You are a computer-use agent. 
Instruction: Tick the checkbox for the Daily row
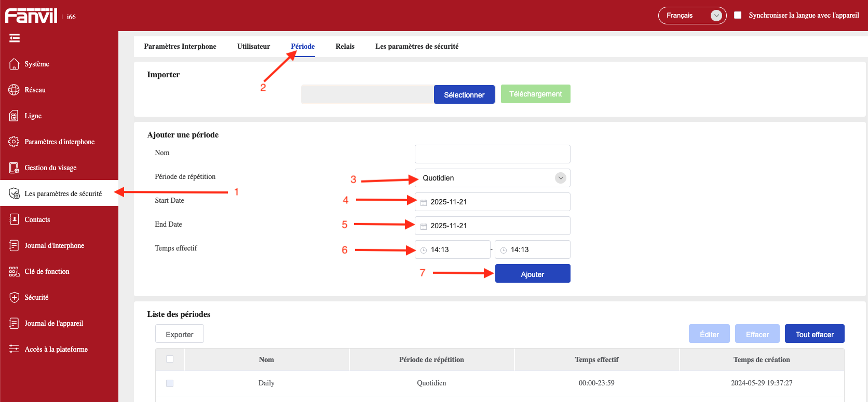(x=170, y=383)
